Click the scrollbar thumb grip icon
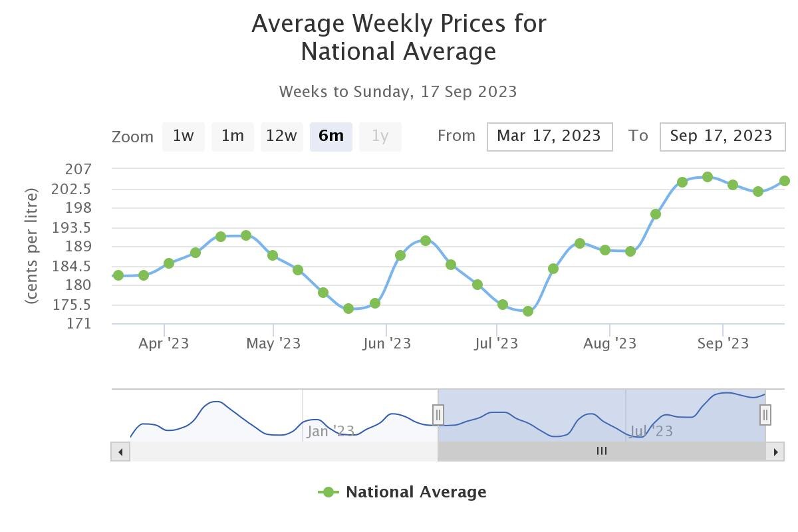Image resolution: width=798 pixels, height=532 pixels. pyautogui.click(x=602, y=451)
